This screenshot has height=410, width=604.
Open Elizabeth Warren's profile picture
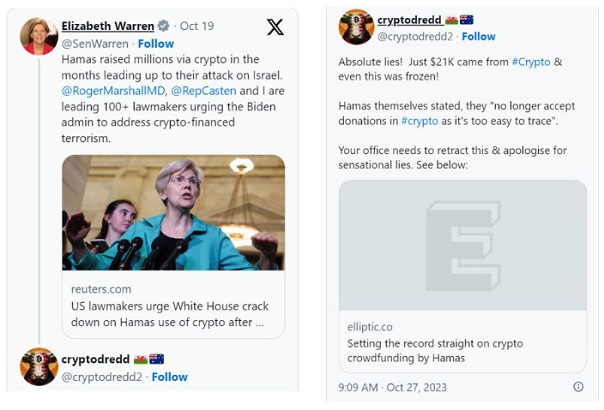39,36
